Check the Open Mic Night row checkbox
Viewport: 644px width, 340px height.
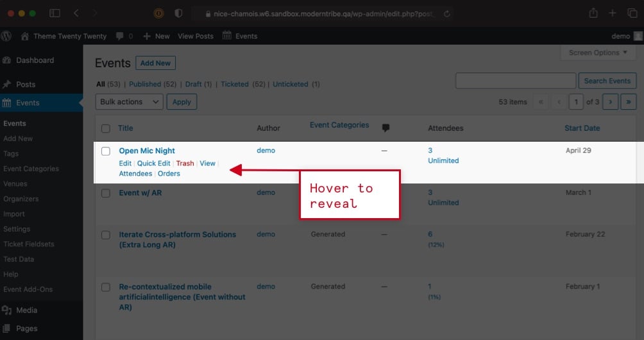point(106,151)
